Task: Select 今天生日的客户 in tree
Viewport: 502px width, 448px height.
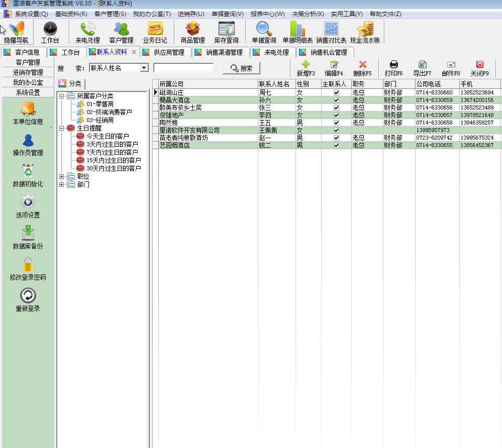Action: point(108,136)
